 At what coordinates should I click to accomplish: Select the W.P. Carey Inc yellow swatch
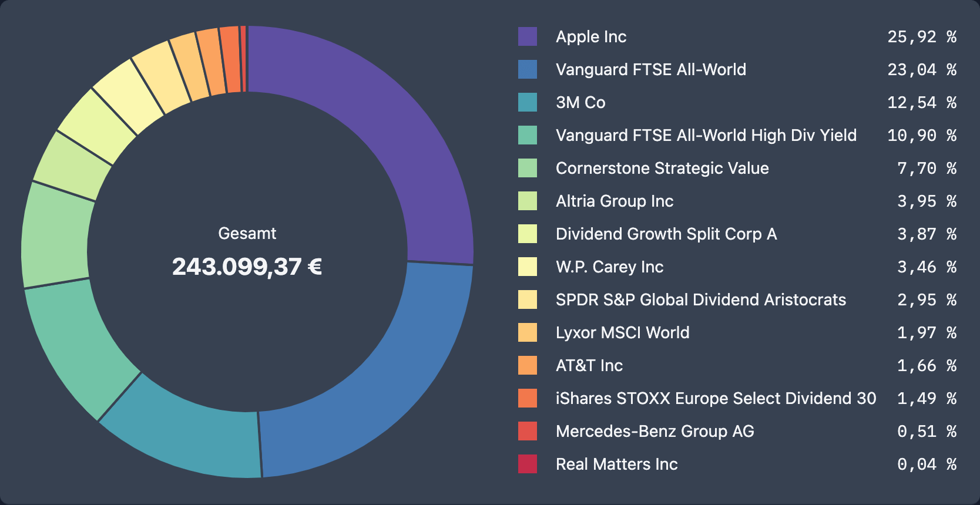tap(527, 267)
